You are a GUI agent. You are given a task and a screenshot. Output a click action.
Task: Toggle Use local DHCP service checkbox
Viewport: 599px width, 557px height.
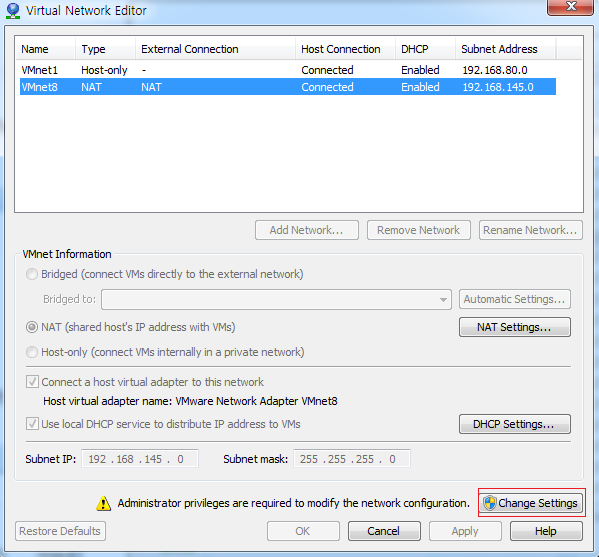coord(32,424)
